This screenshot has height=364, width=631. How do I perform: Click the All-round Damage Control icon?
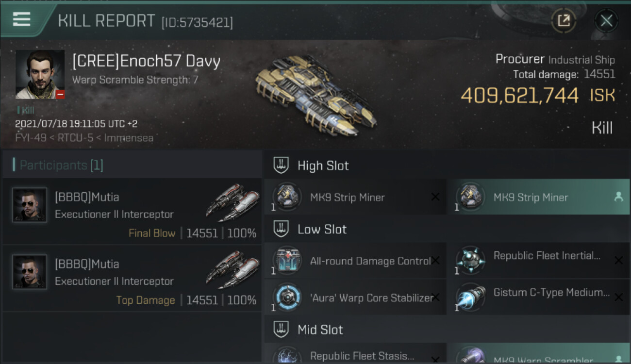287,261
